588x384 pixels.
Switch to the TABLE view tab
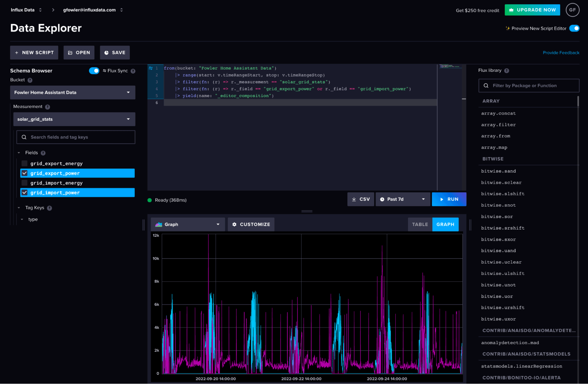click(x=420, y=224)
